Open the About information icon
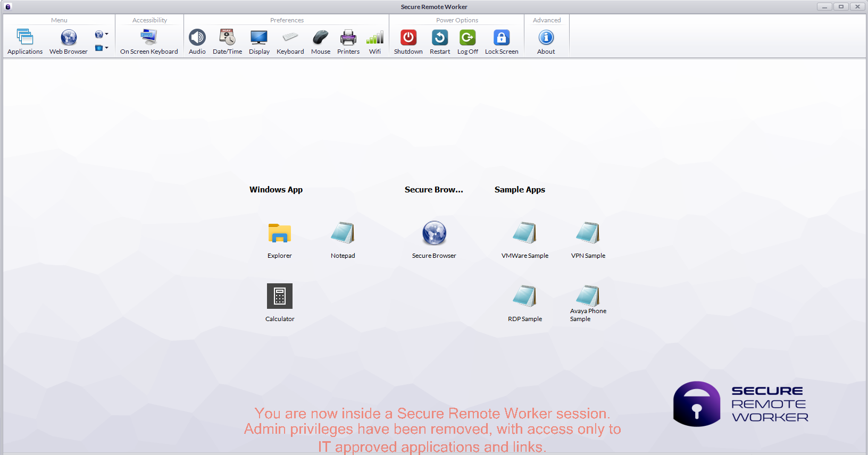This screenshot has height=455, width=868. coord(546,37)
